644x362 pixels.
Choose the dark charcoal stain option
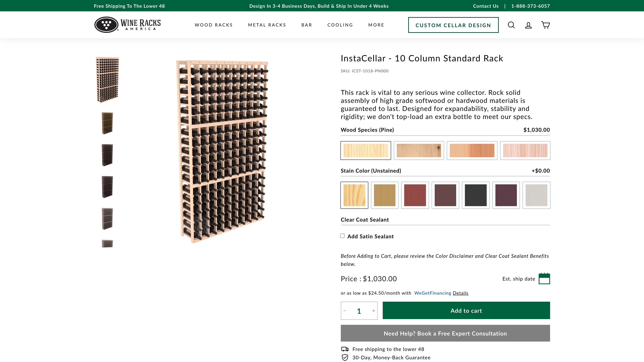click(x=476, y=195)
